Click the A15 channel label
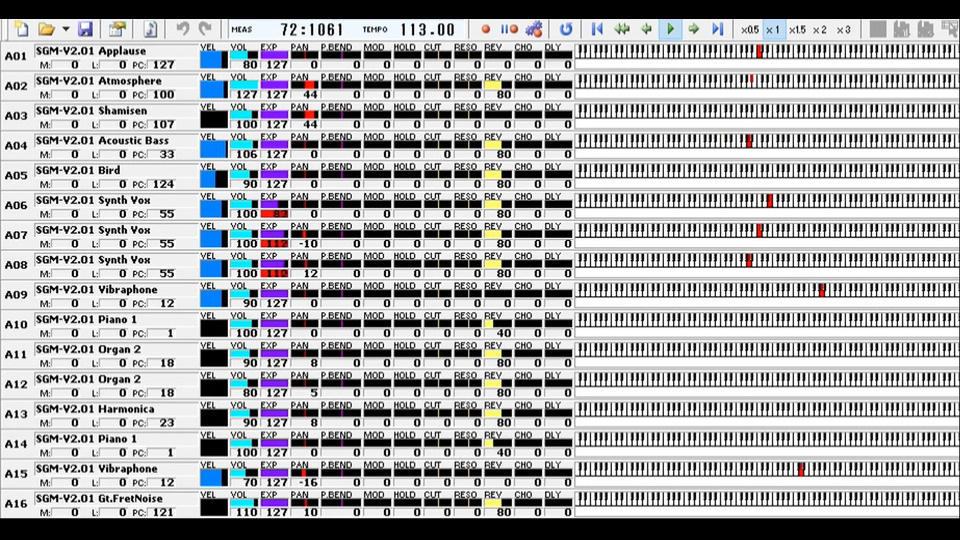 click(x=16, y=474)
